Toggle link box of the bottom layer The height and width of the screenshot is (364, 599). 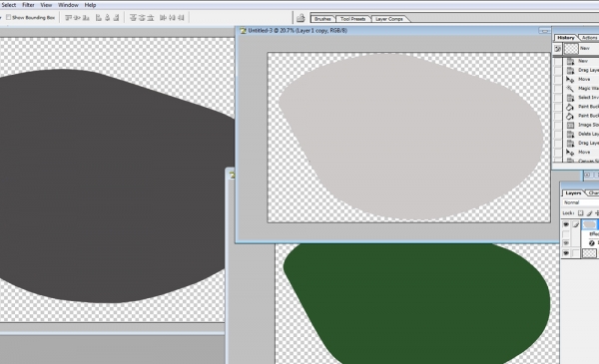576,253
